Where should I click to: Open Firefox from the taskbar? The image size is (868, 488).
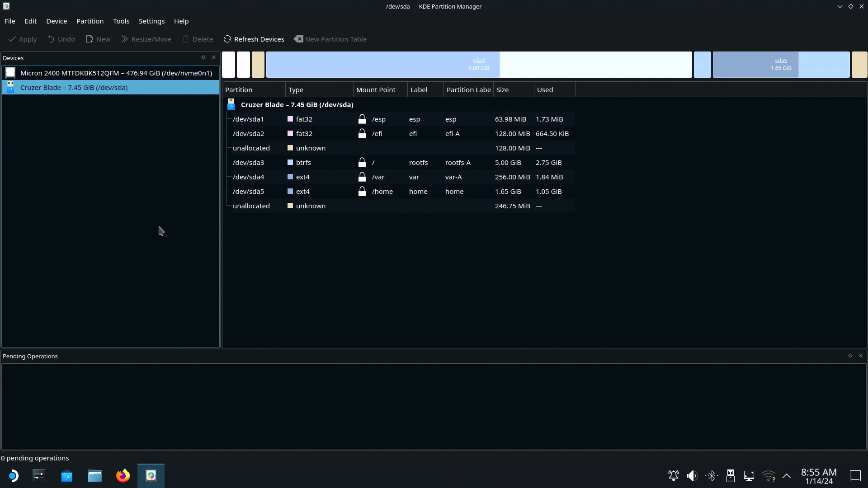[123, 476]
